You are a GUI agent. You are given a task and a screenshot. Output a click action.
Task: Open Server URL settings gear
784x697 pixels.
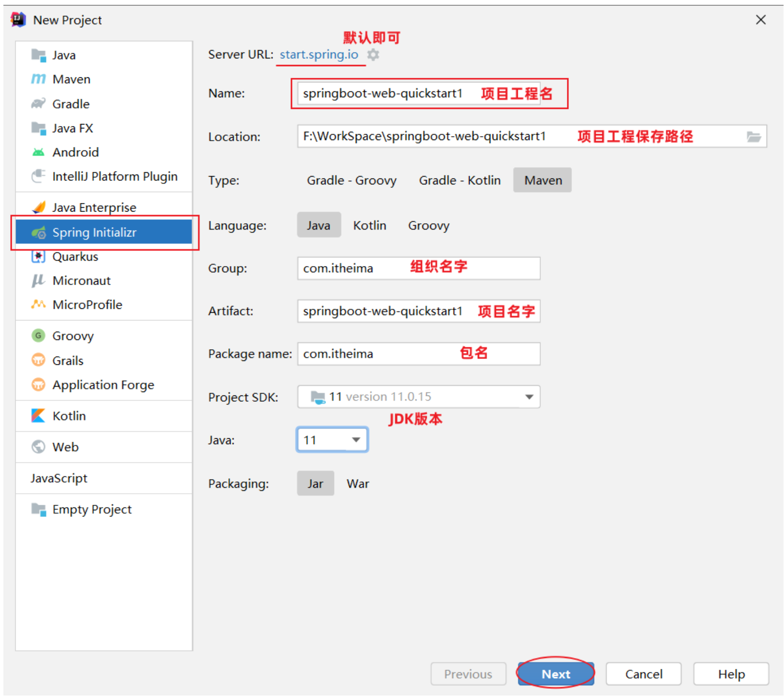pos(373,54)
